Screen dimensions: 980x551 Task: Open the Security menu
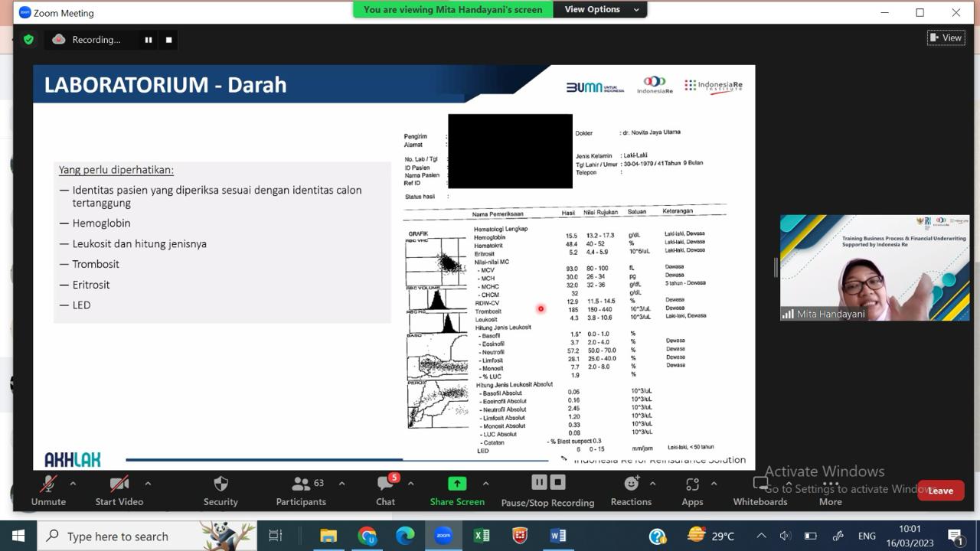(220, 491)
